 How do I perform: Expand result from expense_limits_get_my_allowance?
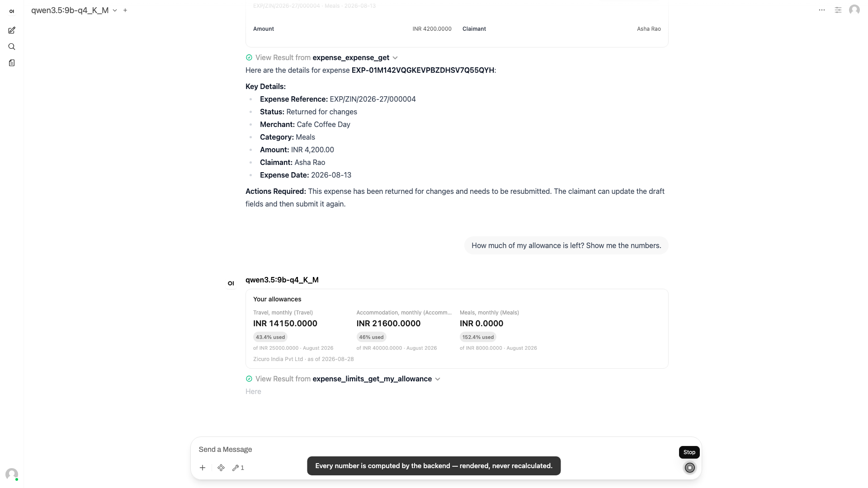343,379
